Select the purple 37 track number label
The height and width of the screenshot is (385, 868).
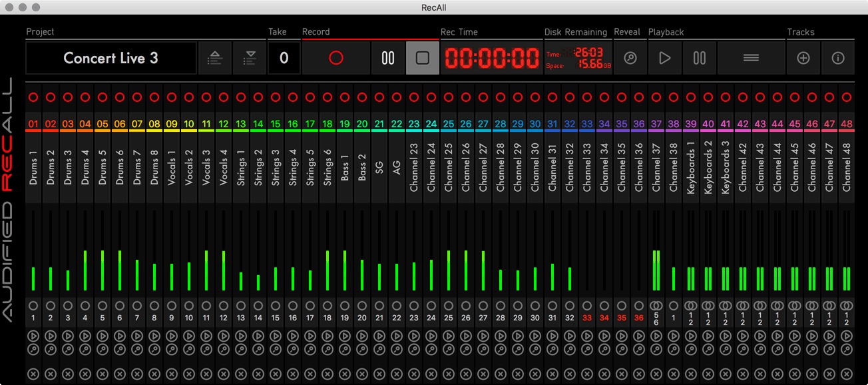click(656, 124)
